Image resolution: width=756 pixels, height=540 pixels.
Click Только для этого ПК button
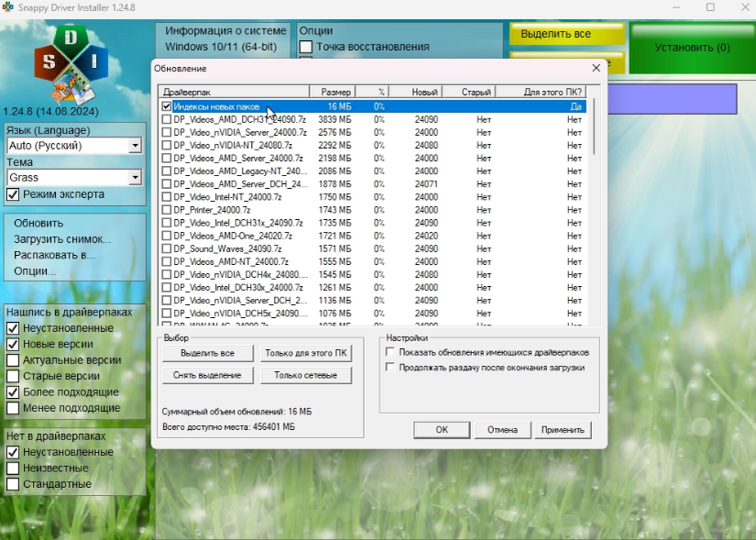(306, 353)
